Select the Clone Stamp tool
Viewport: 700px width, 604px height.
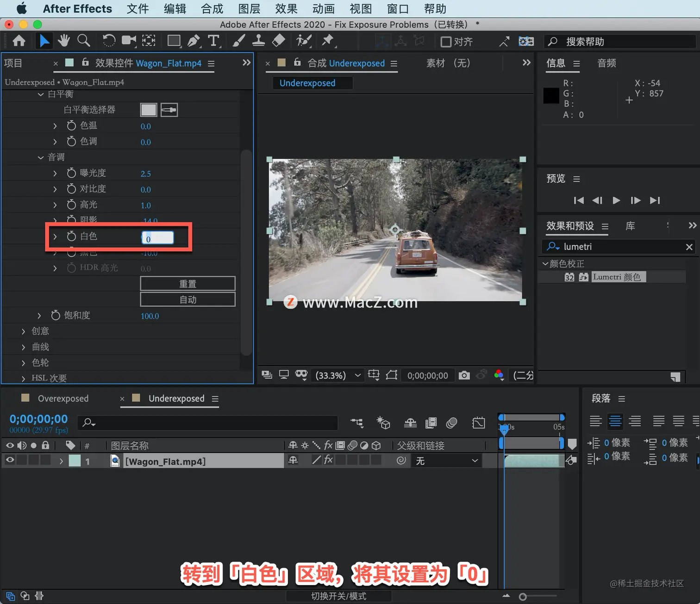point(258,41)
